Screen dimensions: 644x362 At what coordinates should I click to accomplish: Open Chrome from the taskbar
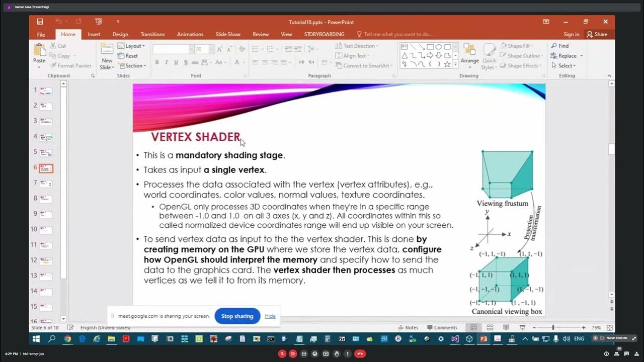67,339
